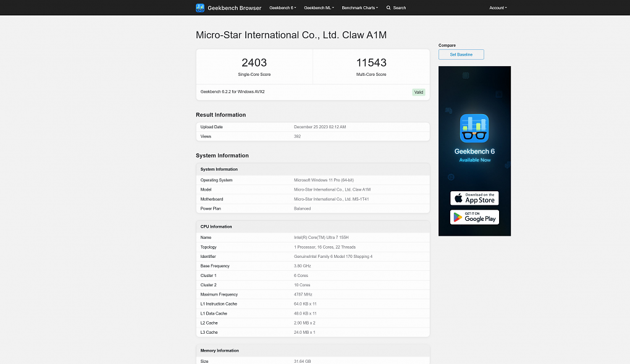Click the CPU Information table header
The height and width of the screenshot is (364, 630).
313,227
